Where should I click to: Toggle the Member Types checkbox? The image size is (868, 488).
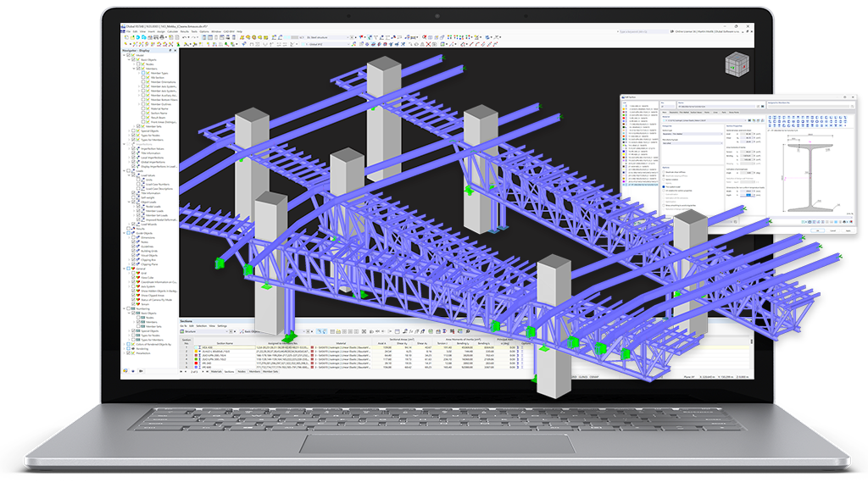pos(143,73)
